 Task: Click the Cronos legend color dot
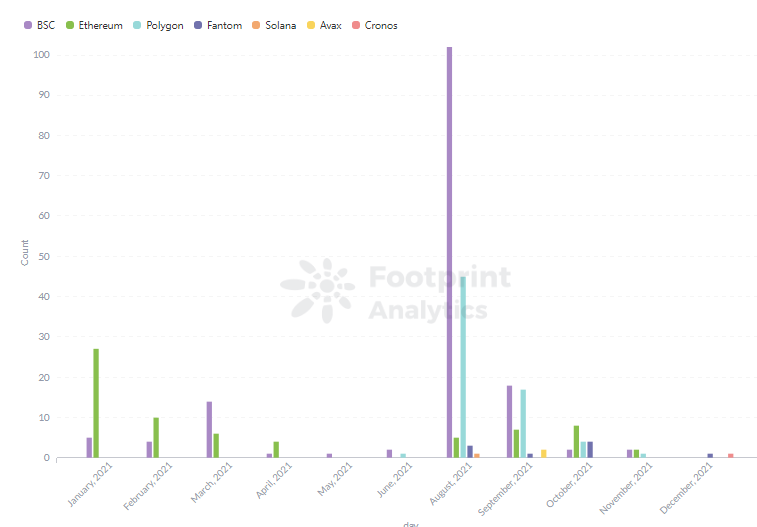click(x=356, y=25)
